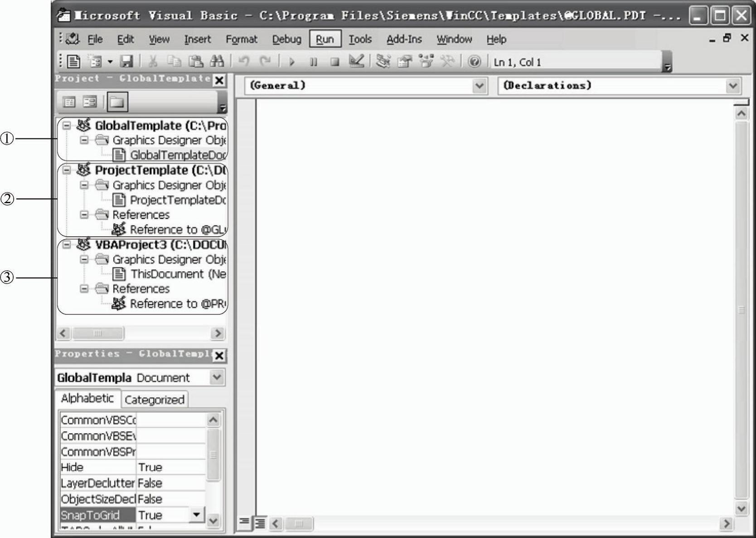756x538 pixels.
Task: Open the Debug menu
Action: (x=286, y=39)
